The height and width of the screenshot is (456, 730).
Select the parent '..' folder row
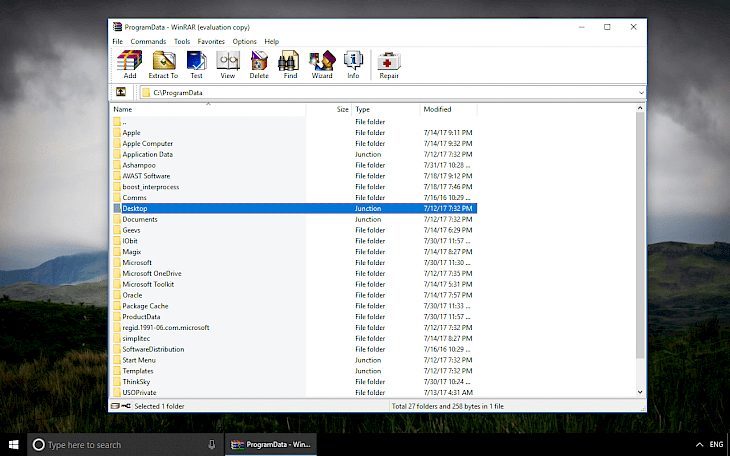294,122
